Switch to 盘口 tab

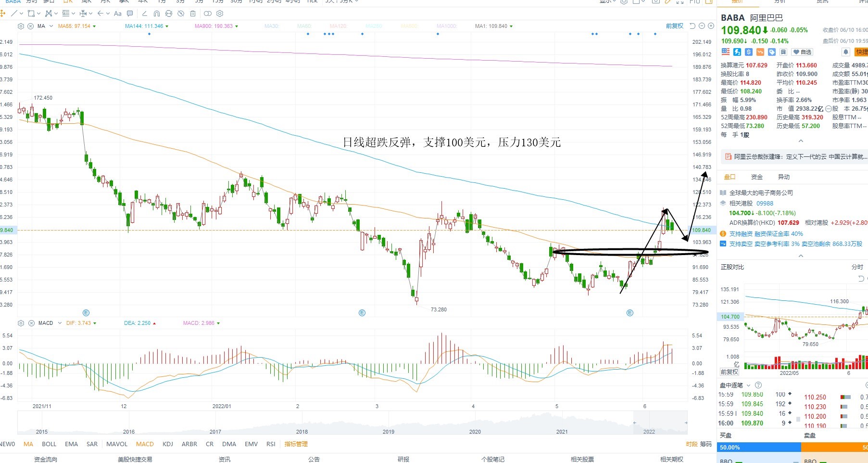coord(730,177)
